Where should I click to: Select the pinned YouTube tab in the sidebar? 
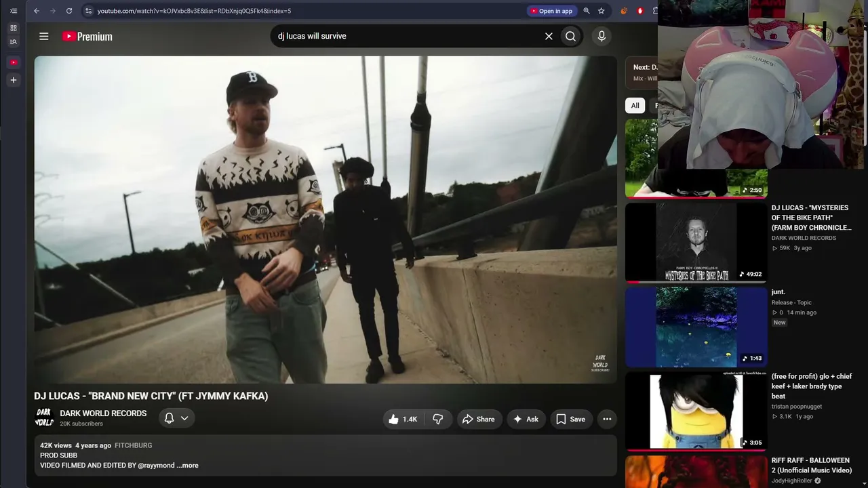click(14, 62)
